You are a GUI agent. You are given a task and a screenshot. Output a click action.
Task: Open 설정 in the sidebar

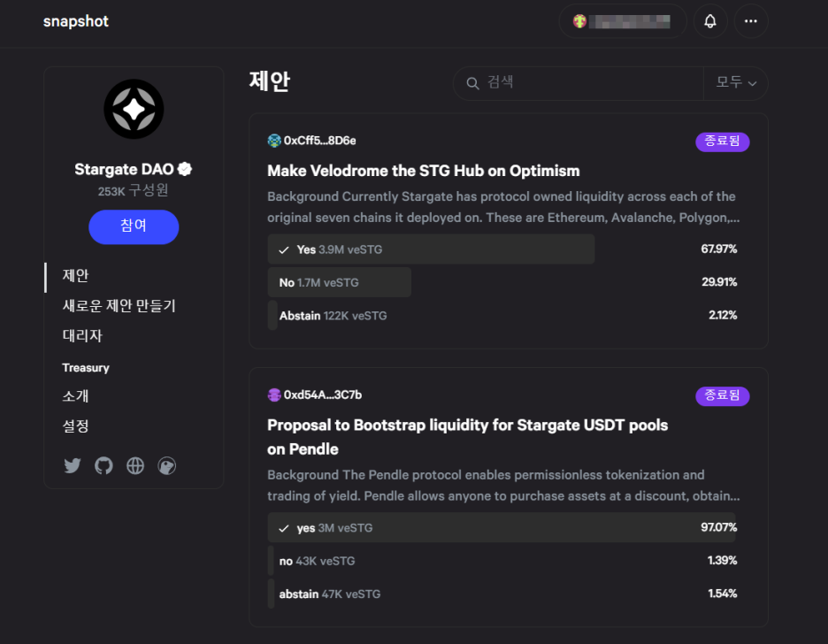[75, 426]
